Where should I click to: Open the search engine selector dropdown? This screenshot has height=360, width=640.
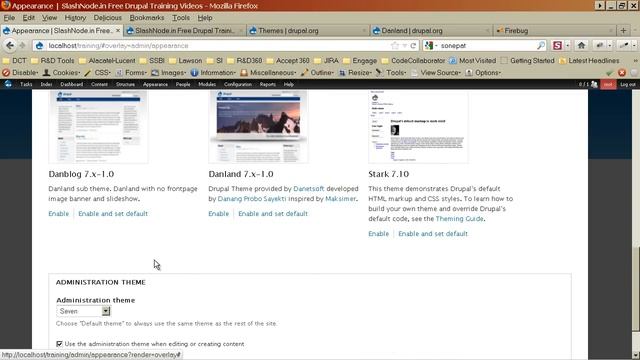[x=431, y=46]
